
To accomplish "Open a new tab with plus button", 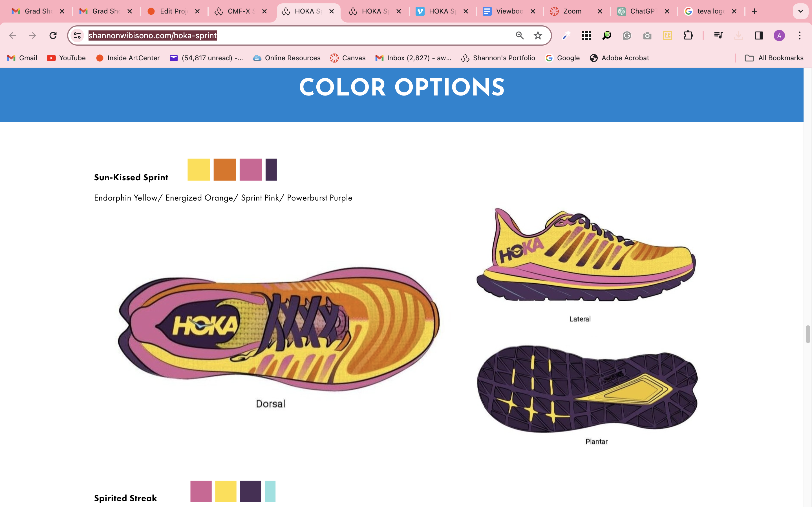I will [754, 11].
